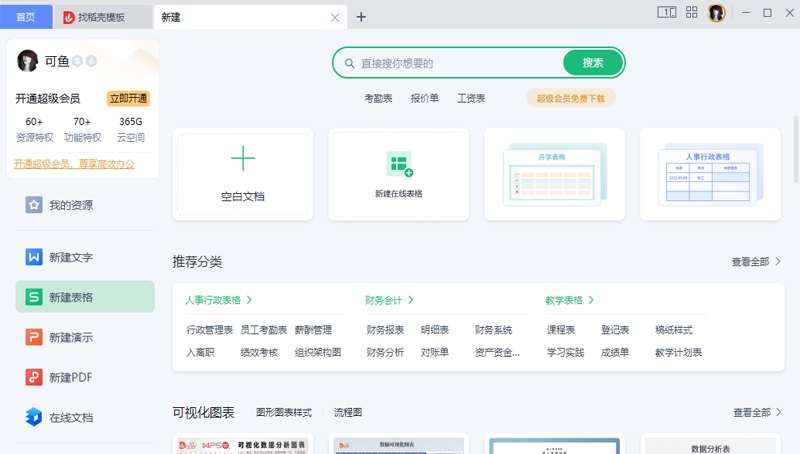Click the 新建PDF icon
Viewport: 800px width, 454px height.
pos(34,377)
